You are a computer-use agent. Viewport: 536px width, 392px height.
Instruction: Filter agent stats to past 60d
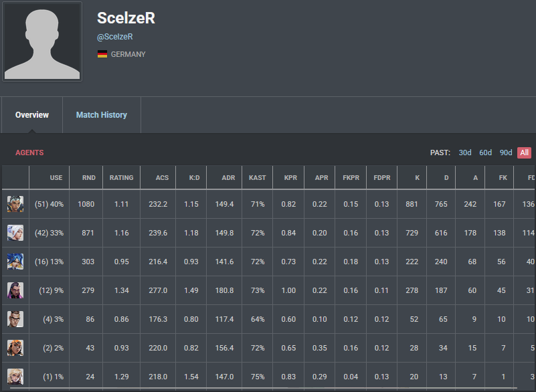pyautogui.click(x=485, y=153)
